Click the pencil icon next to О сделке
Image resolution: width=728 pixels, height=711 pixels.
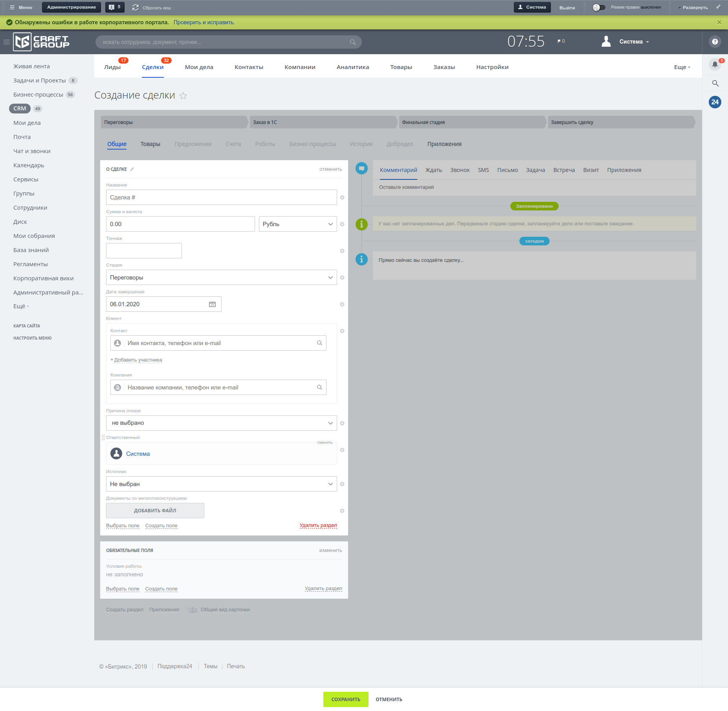(x=132, y=169)
